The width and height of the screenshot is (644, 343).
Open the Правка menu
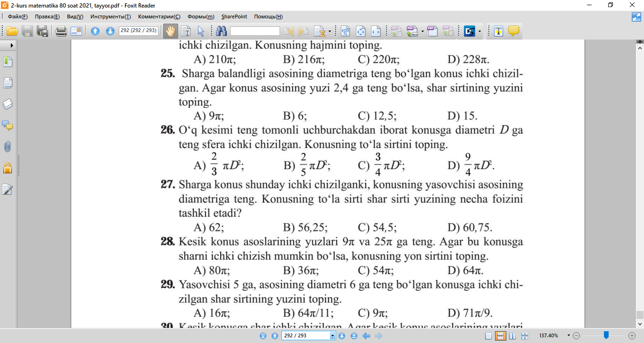point(47,16)
